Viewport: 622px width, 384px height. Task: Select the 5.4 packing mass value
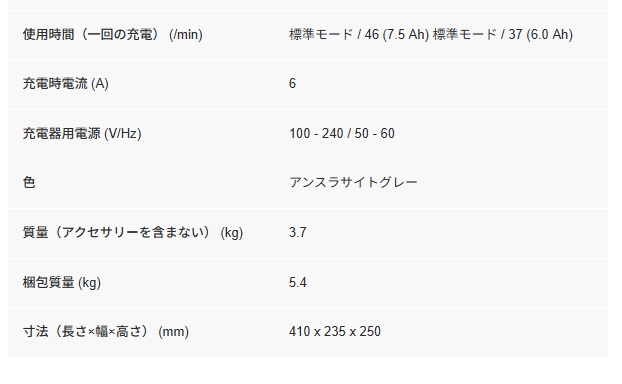298,282
